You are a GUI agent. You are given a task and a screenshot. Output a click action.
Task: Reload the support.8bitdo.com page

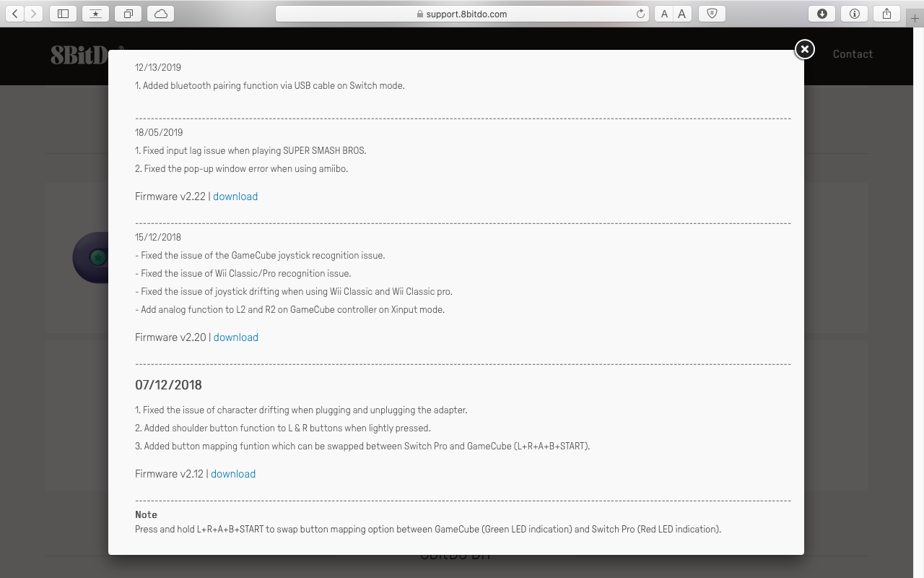[640, 14]
